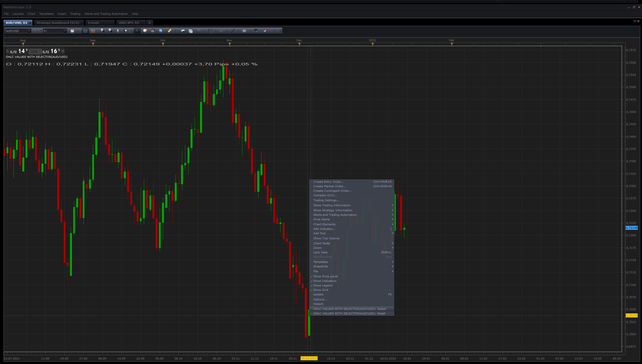Switch to the USD/JPY, D1 tab
642x364 pixels.
pyautogui.click(x=129, y=23)
